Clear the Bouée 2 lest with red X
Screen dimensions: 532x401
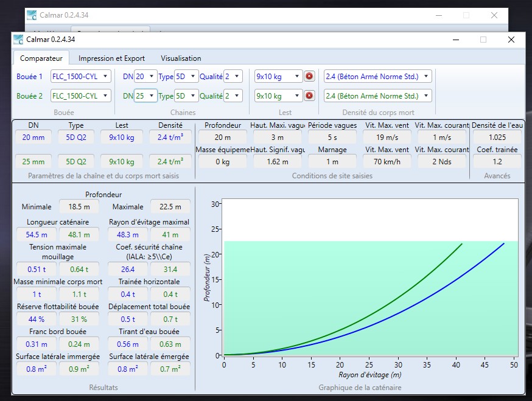tap(309, 96)
